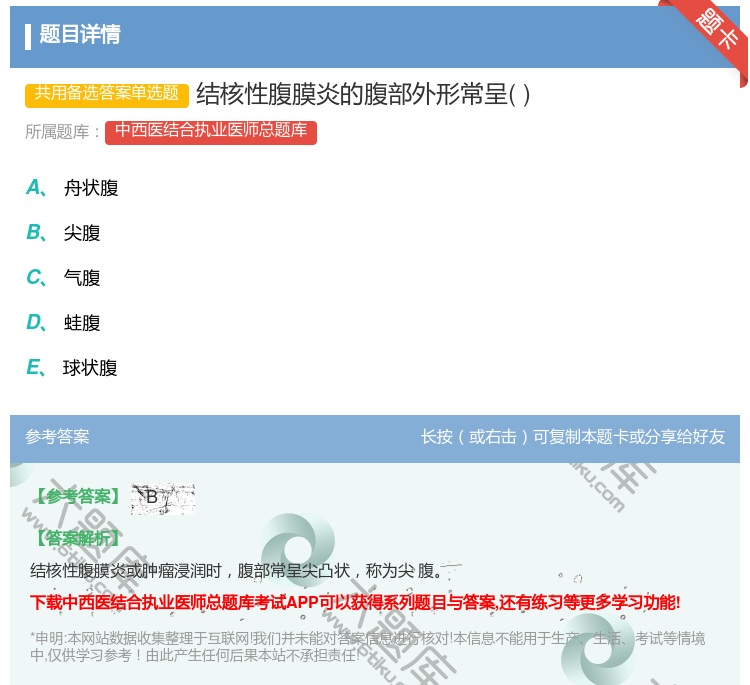Screen dimensions: 750x685
Task: Click the 题目详情 header title
Action: (x=80, y=35)
